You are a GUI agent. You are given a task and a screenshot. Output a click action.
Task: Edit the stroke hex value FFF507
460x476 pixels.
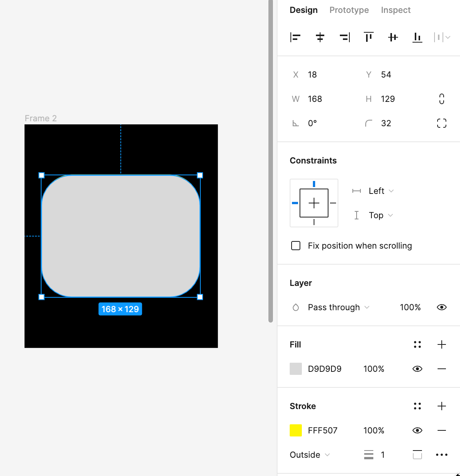tap(323, 430)
